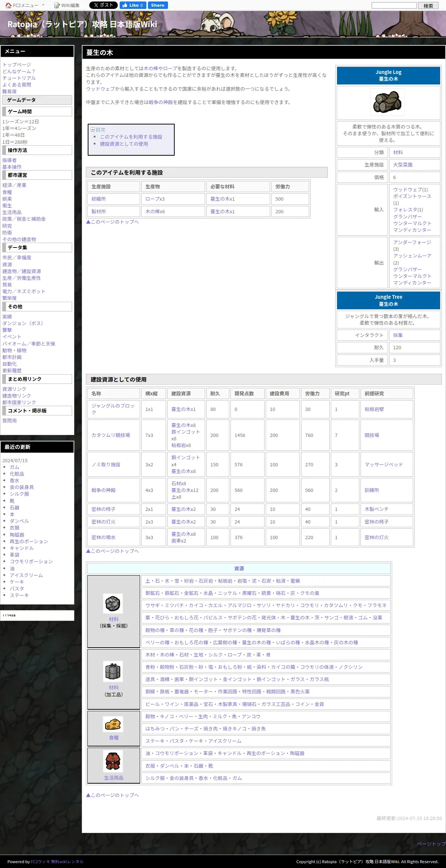Image resolution: width=446 pixels, height=868 pixels.
Task: Open ジャングルのブロック building link
Action: click(x=113, y=409)
